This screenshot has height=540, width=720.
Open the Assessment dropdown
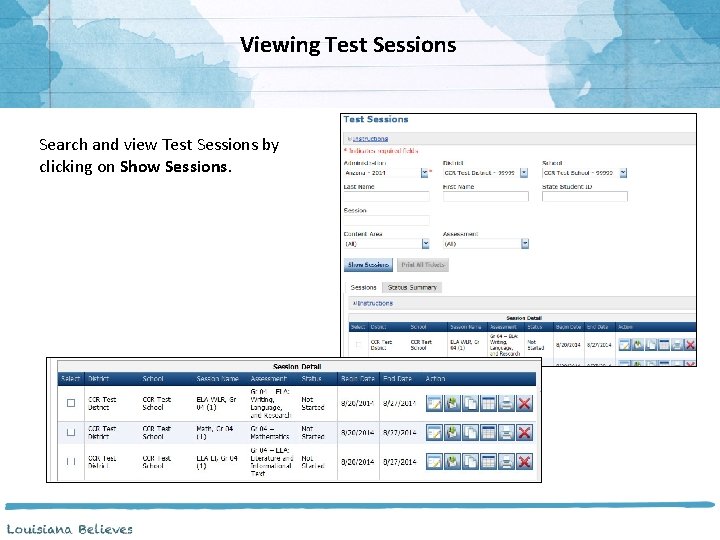(x=525, y=244)
